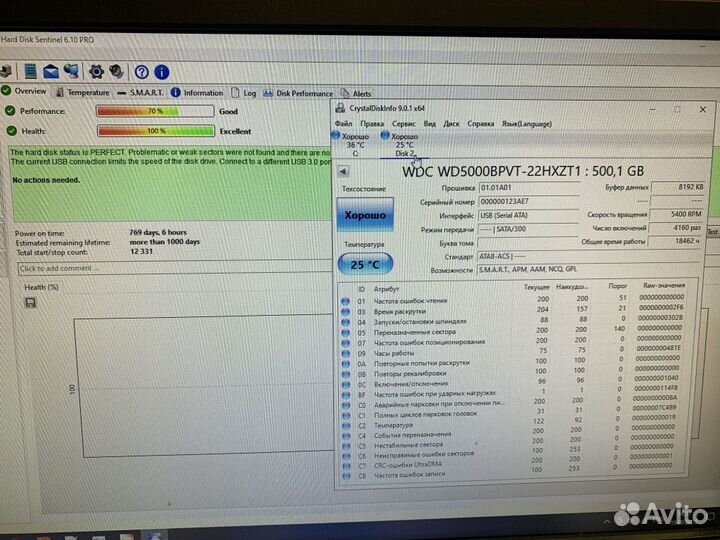Image resolution: width=720 pixels, height=540 pixels.
Task: Click the '769 days, 6 hours' value
Action: pos(158,232)
